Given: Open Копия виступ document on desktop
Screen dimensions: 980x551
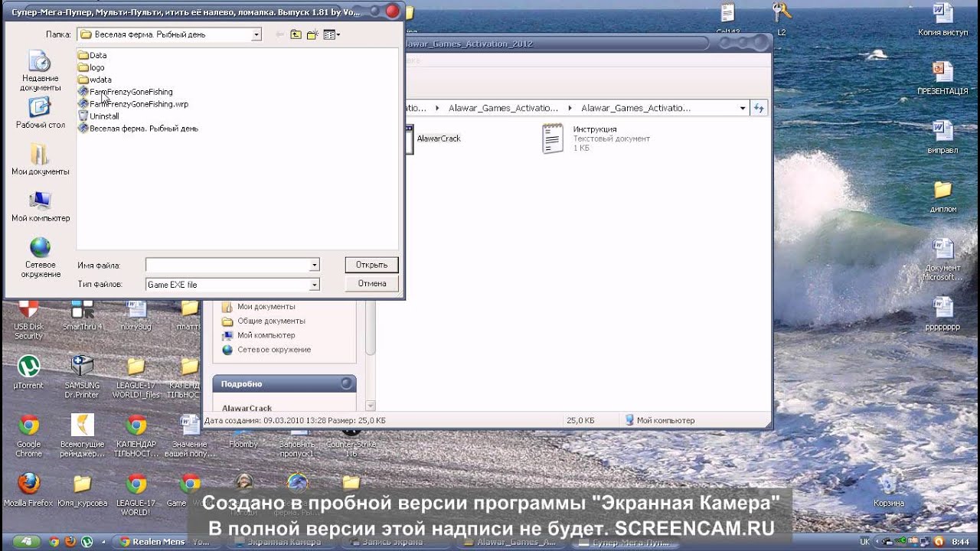Looking at the screenshot, I should (x=942, y=19).
